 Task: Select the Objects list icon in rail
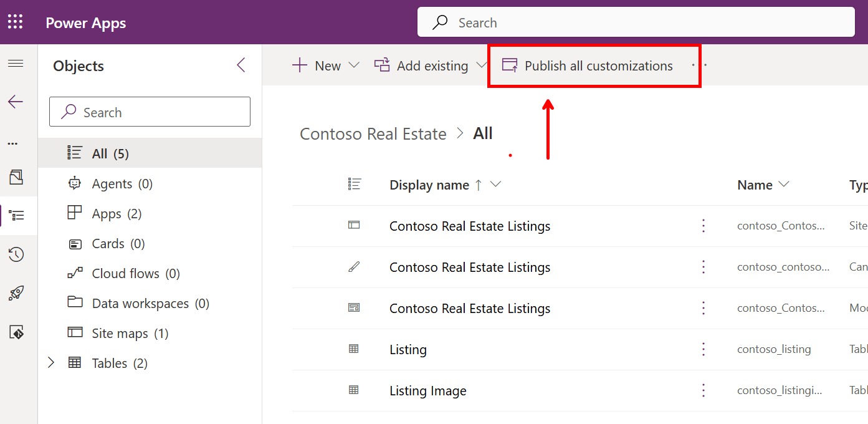[16, 216]
